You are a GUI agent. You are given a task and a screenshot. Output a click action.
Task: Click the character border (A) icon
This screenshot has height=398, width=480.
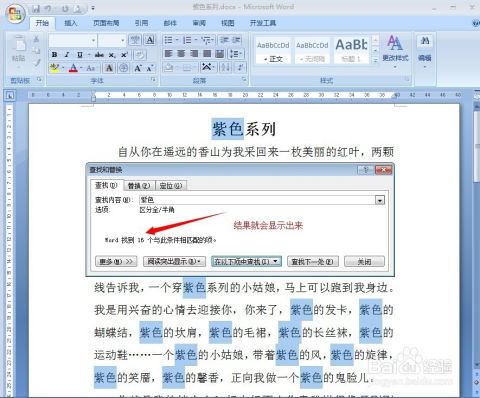150,41
